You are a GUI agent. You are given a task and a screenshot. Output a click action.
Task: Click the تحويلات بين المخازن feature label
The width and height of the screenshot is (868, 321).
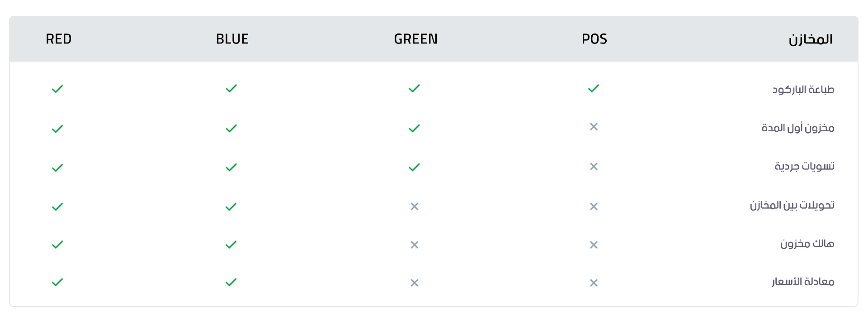coord(792,206)
